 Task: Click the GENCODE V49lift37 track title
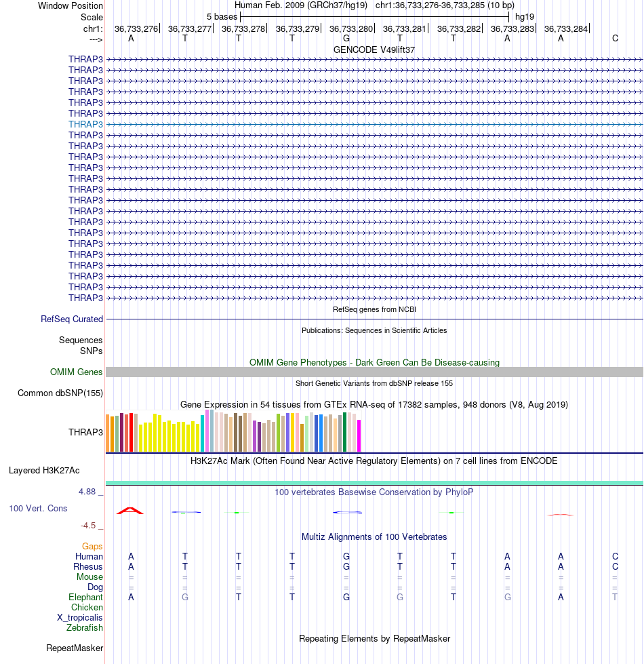[x=374, y=50]
